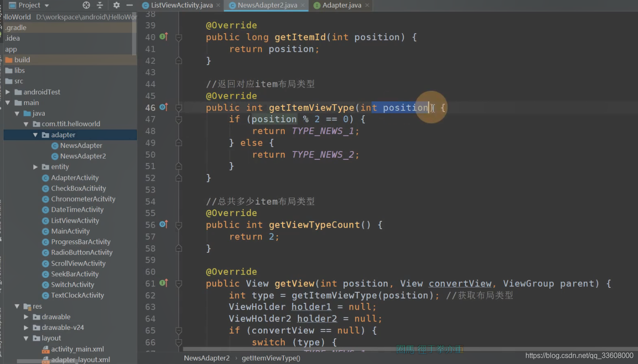Viewport: 638px width, 364px height.
Task: Fold getItemId method at line 40
Action: click(x=179, y=38)
